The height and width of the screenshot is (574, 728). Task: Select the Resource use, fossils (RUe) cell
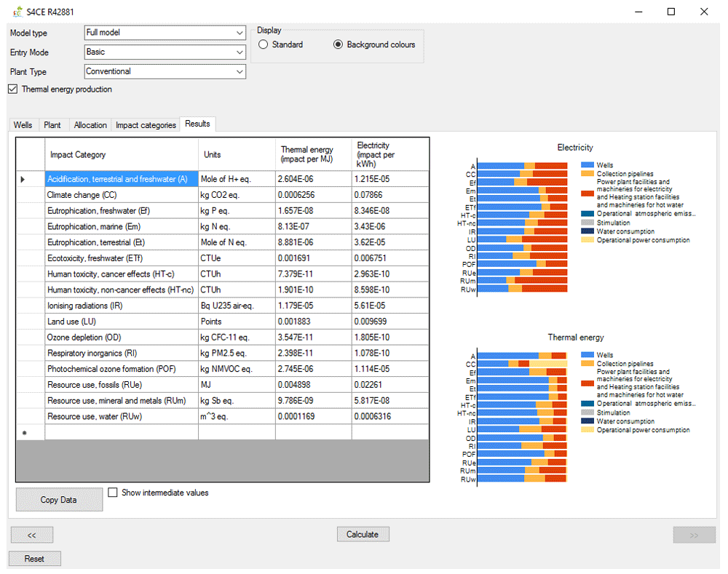coord(121,385)
